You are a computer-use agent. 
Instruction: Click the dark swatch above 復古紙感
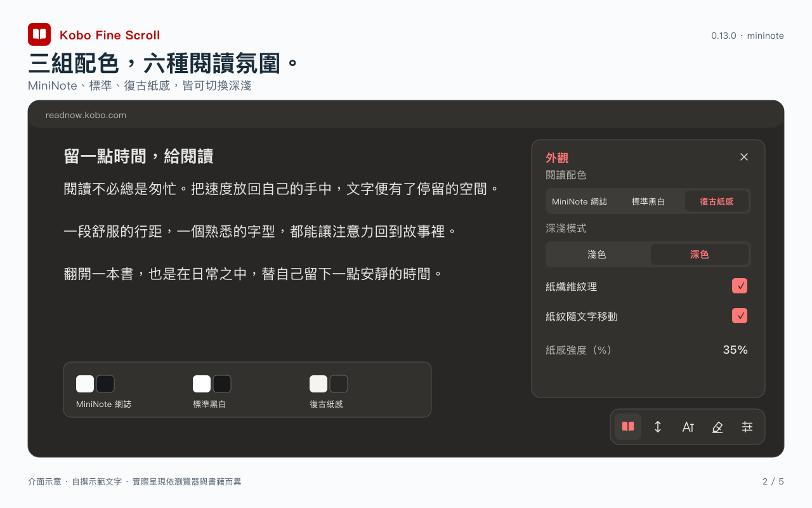tap(339, 384)
